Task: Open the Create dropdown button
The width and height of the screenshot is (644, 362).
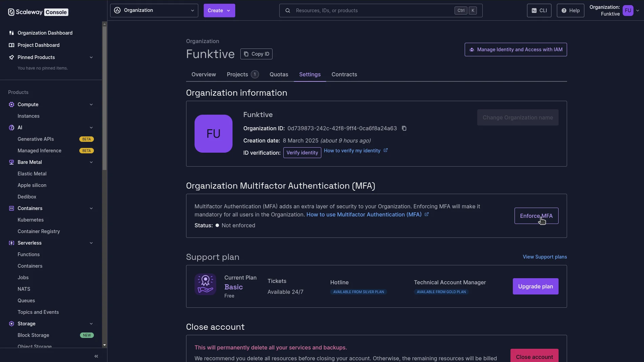Action: pos(219,11)
